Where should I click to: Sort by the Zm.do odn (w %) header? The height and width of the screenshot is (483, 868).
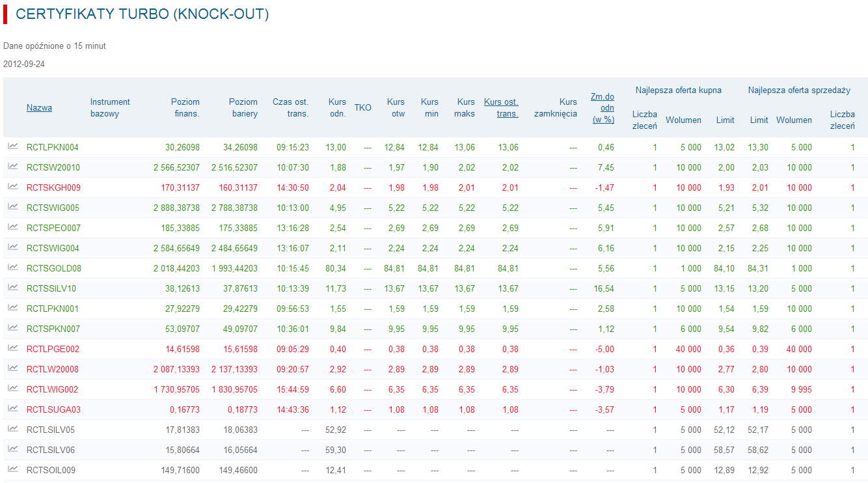[x=603, y=108]
